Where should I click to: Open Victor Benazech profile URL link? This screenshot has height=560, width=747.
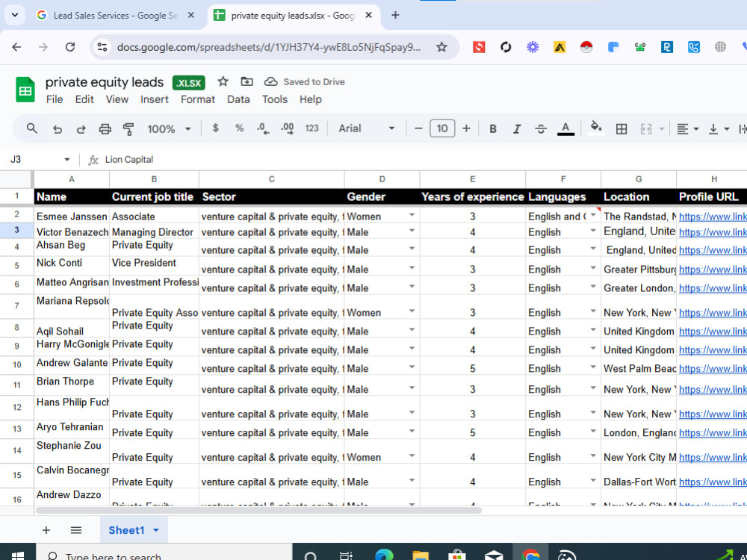click(713, 232)
